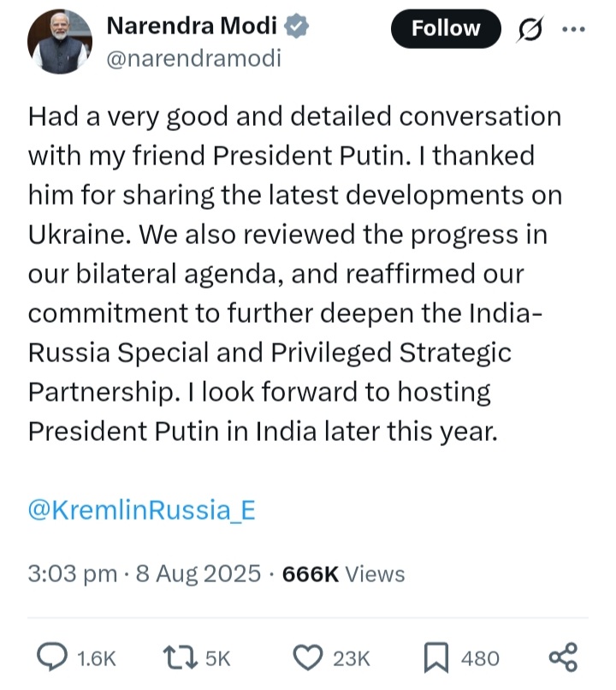The image size is (616, 690).
Task: Bookmark the post with bookmark icon
Action: coord(436,657)
